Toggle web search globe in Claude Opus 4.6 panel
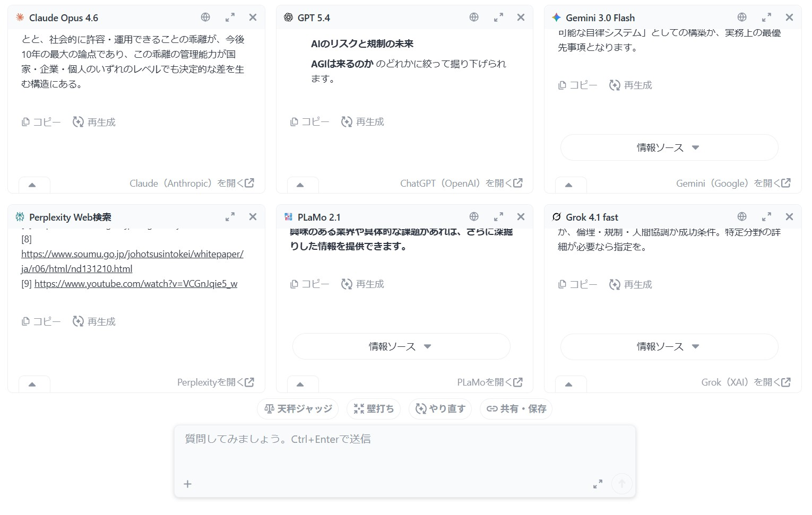The width and height of the screenshot is (812, 515). point(205,18)
